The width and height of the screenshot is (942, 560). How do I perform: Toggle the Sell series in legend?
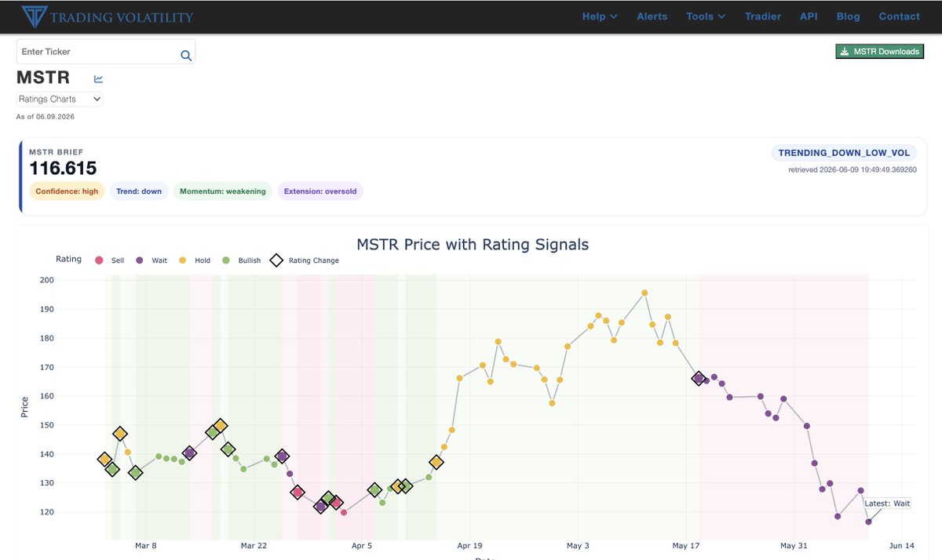[109, 260]
